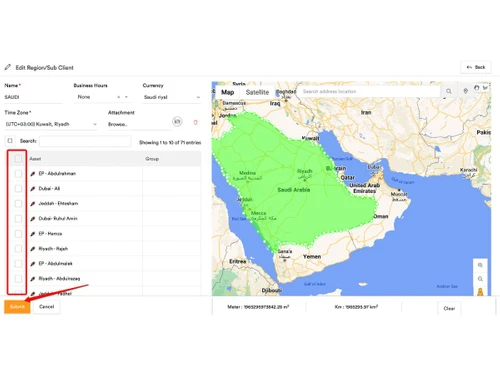Viewport: 500px width, 375px height.
Task: Select the polygon drawing tool on the map
Action: pos(485,88)
